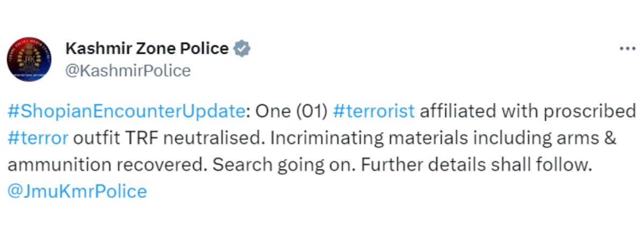
Task: Open the @KashmirPolice handle link
Action: click(x=128, y=70)
